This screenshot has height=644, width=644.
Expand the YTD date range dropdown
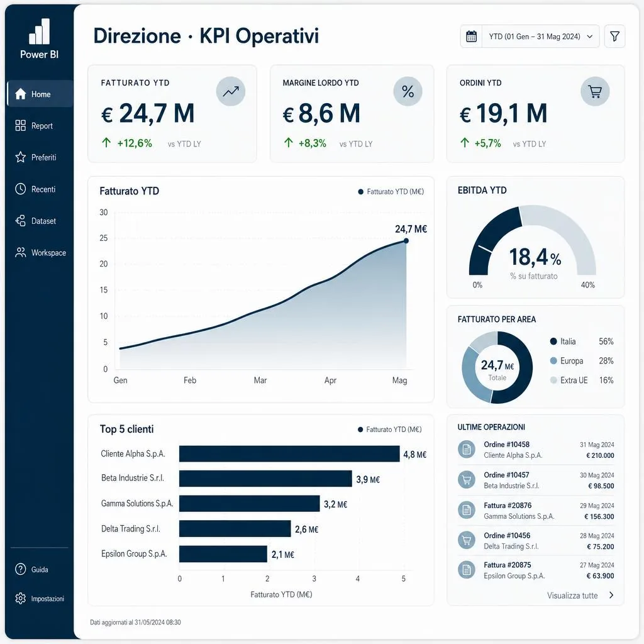[x=540, y=36]
